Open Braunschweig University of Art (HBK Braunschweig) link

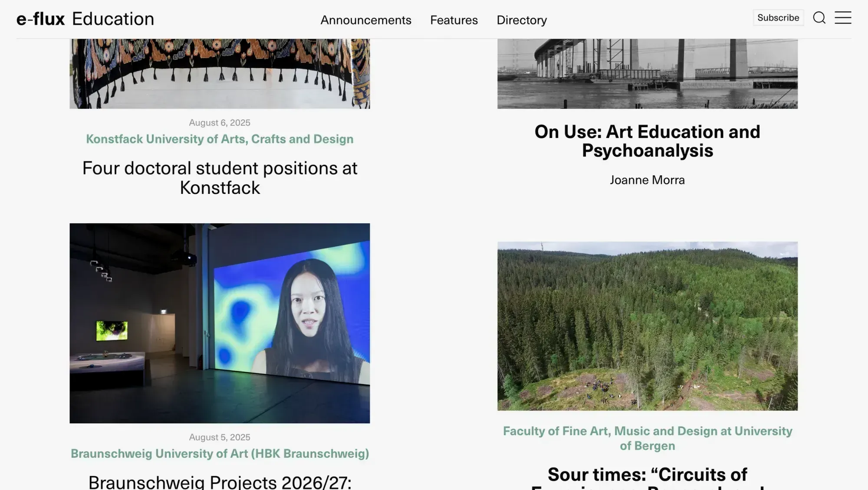[220, 454]
